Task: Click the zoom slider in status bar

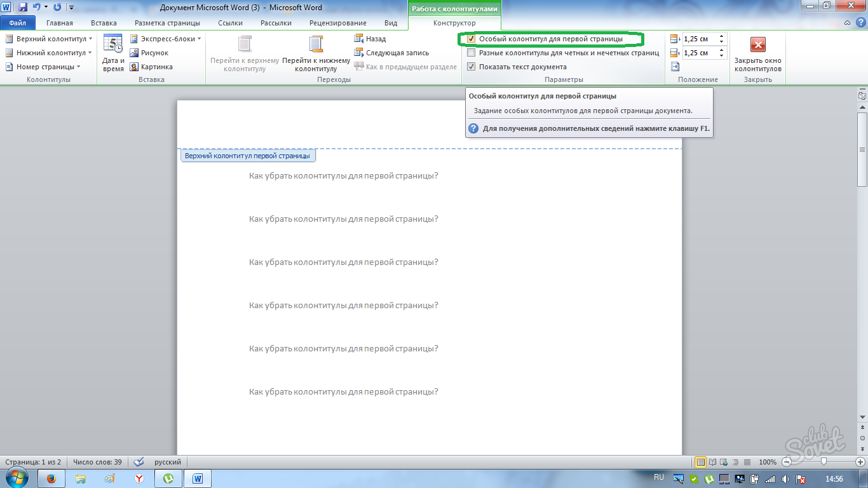Action: tap(824, 462)
